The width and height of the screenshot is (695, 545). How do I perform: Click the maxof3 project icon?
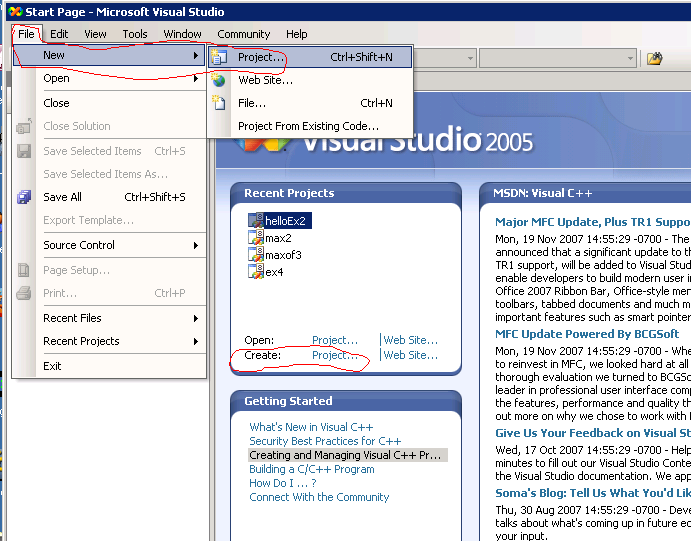pos(256,254)
